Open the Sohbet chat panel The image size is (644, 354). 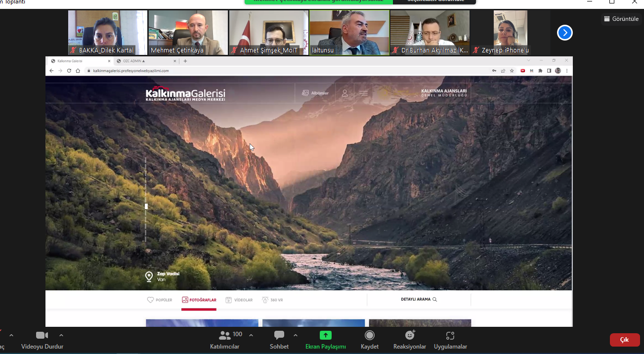coord(279,336)
